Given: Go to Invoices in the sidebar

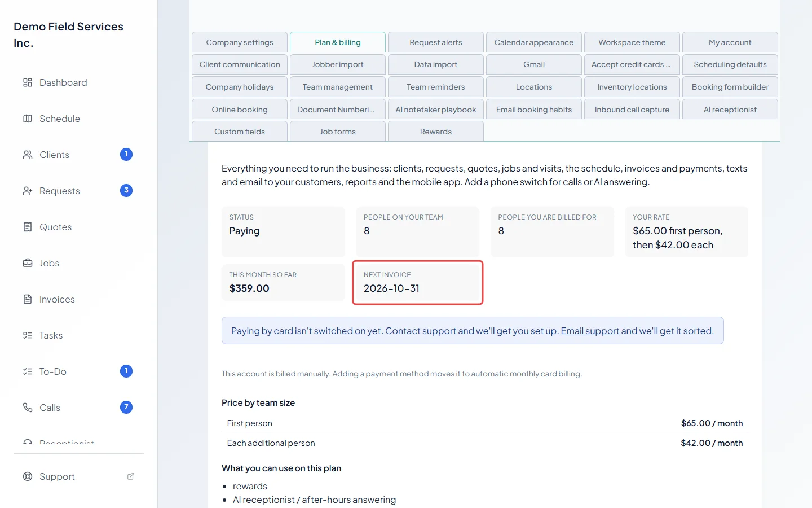Looking at the screenshot, I should pyautogui.click(x=77, y=299).
